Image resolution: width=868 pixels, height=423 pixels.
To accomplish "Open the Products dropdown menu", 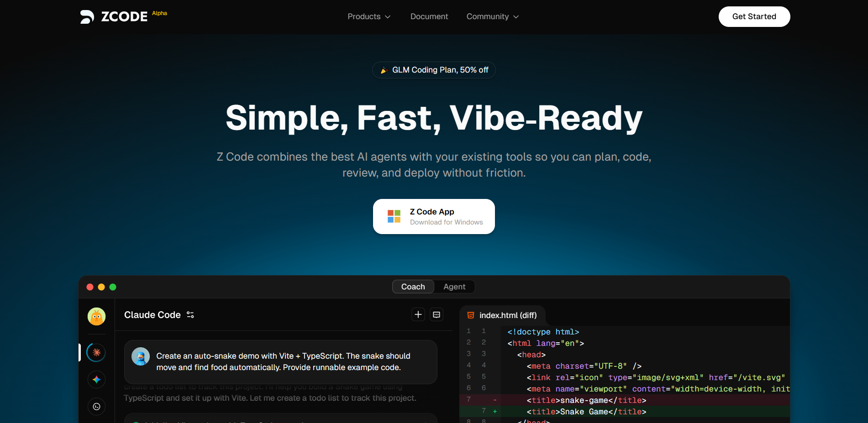I will click(369, 16).
